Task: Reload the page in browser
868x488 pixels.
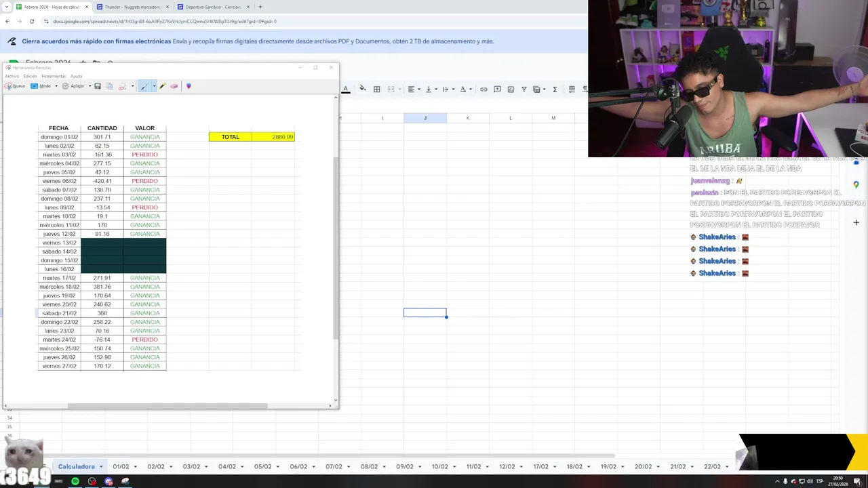Action: pos(32,21)
